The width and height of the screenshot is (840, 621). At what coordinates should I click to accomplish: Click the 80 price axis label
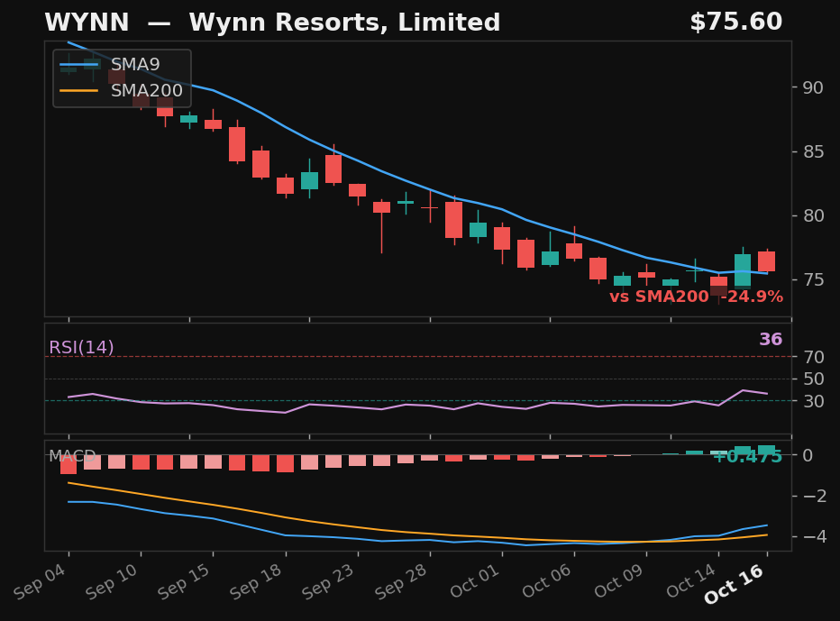(813, 216)
